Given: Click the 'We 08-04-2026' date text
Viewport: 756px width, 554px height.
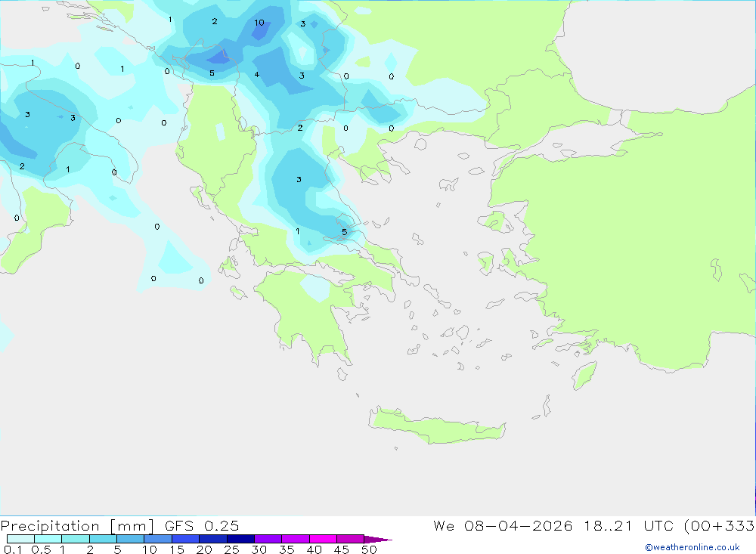Looking at the screenshot, I should tap(503, 525).
